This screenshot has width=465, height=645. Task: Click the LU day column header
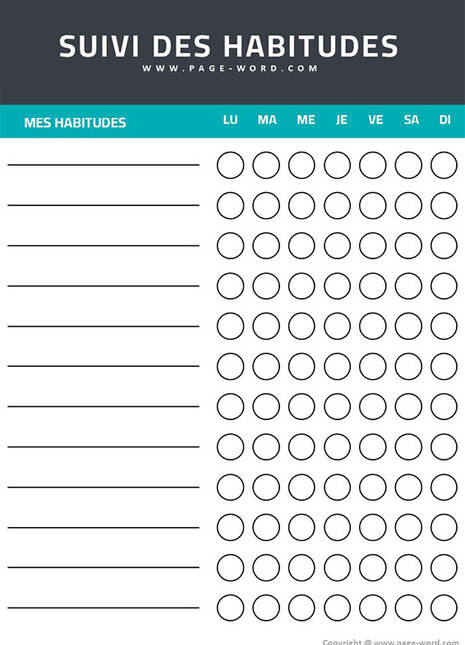[x=230, y=120]
